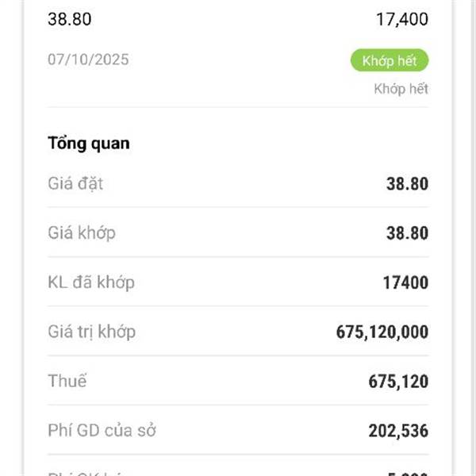Select the tax amount 675,120
476x476 pixels.
pos(398,382)
